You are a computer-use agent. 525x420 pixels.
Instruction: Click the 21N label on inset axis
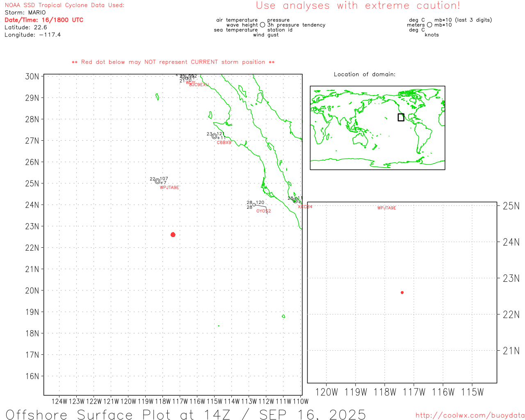(511, 351)
